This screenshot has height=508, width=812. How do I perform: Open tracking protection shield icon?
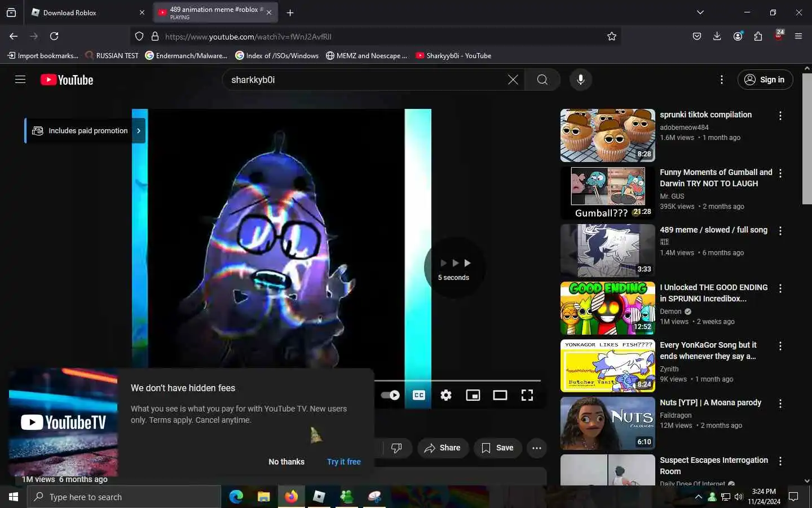tap(139, 36)
